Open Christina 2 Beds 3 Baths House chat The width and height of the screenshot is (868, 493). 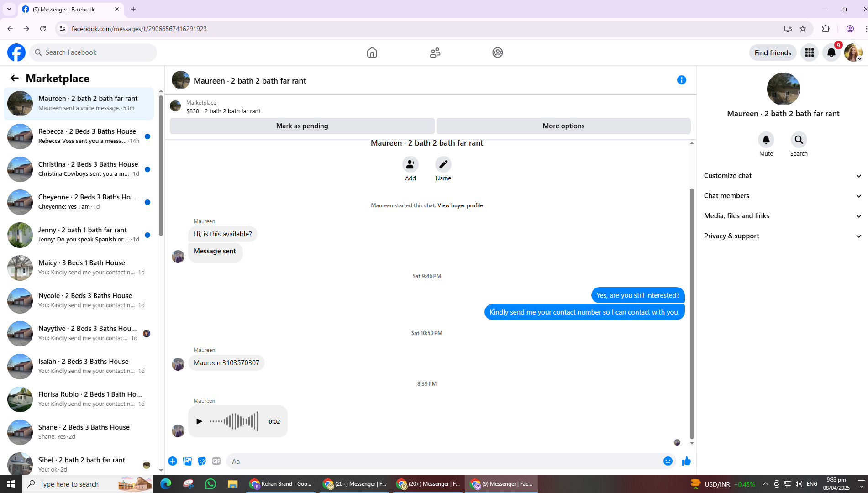79,169
